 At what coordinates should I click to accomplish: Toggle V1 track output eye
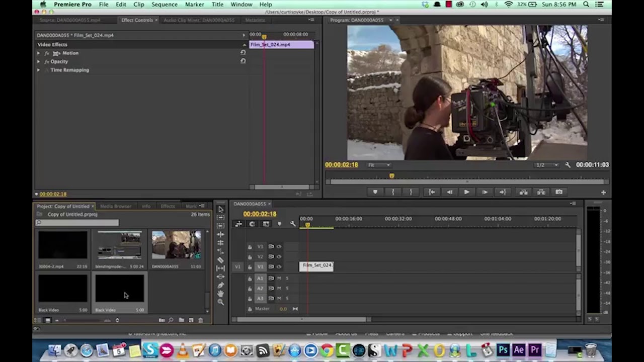pyautogui.click(x=279, y=267)
